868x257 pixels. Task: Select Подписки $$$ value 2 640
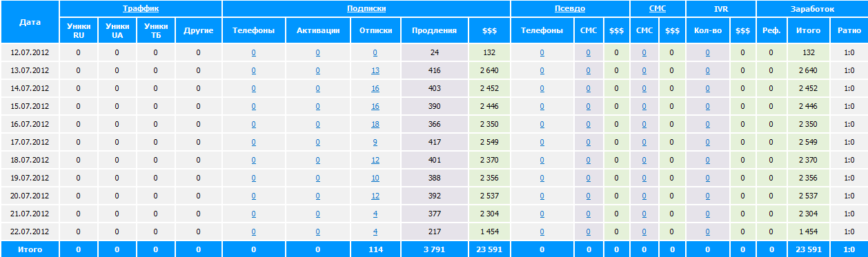(489, 70)
